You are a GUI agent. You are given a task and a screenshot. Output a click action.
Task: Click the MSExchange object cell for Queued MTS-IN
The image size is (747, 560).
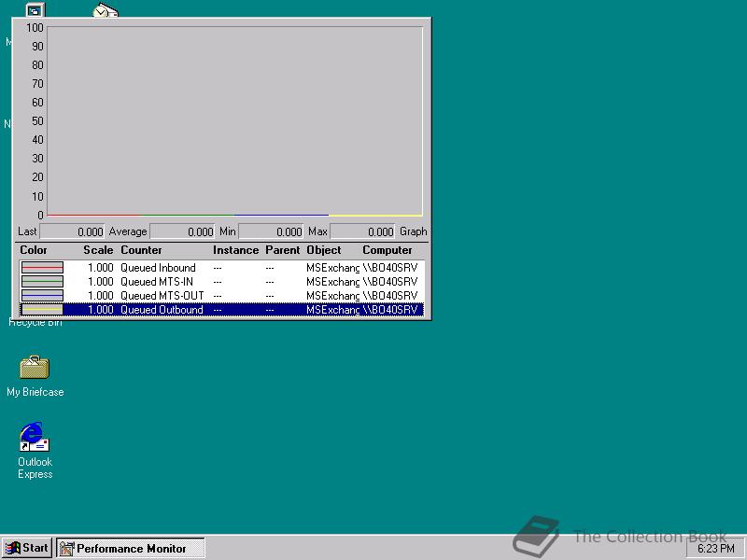point(332,282)
